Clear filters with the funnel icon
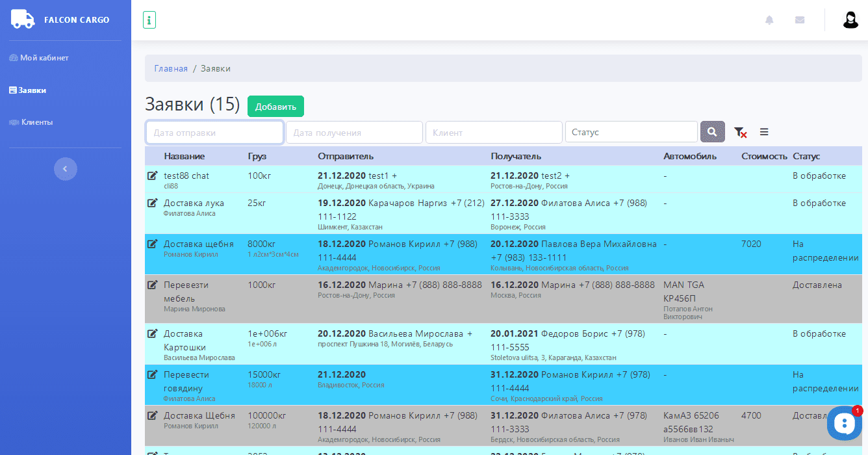The width and height of the screenshot is (868, 455). pyautogui.click(x=740, y=132)
